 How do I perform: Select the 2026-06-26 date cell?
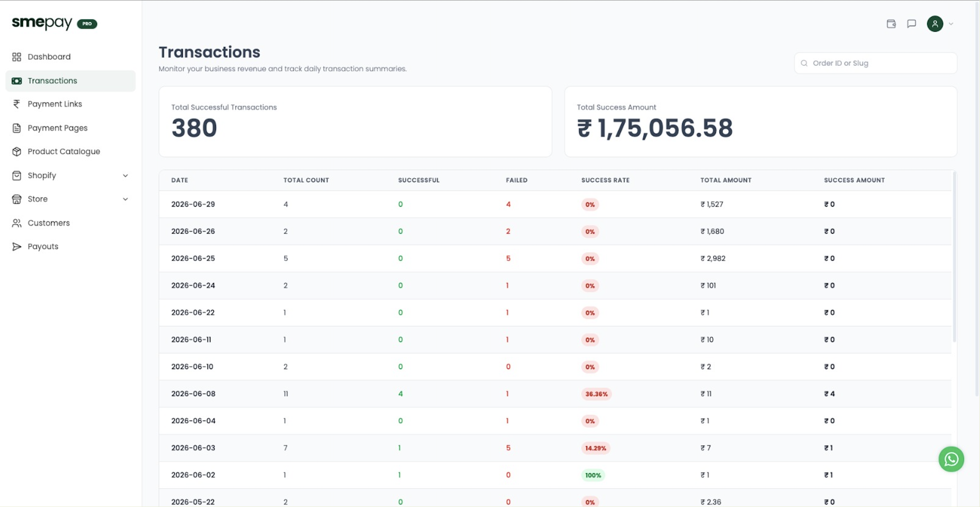(193, 231)
